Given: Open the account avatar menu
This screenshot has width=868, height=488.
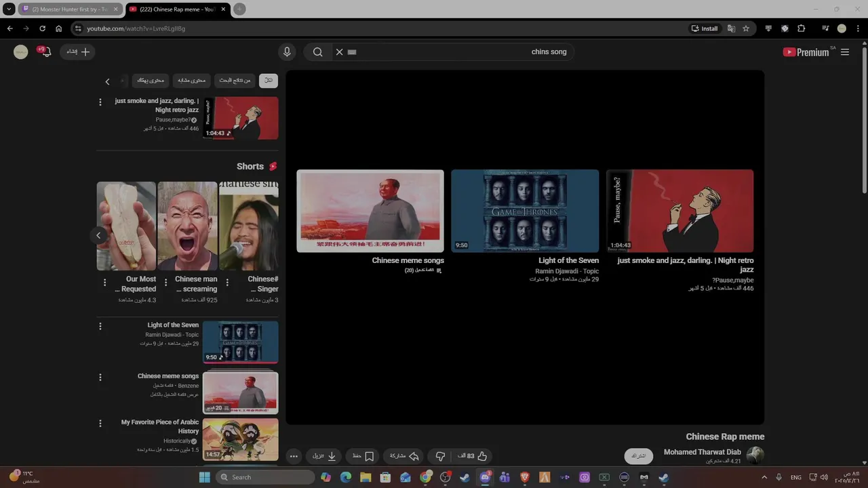Looking at the screenshot, I should [21, 52].
